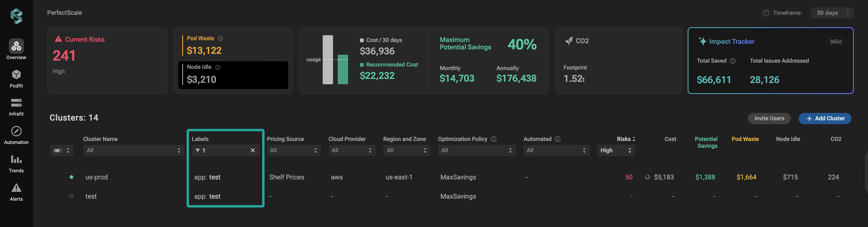868x227 pixels.
Task: Click the Node Idle column header
Action: [x=788, y=139]
